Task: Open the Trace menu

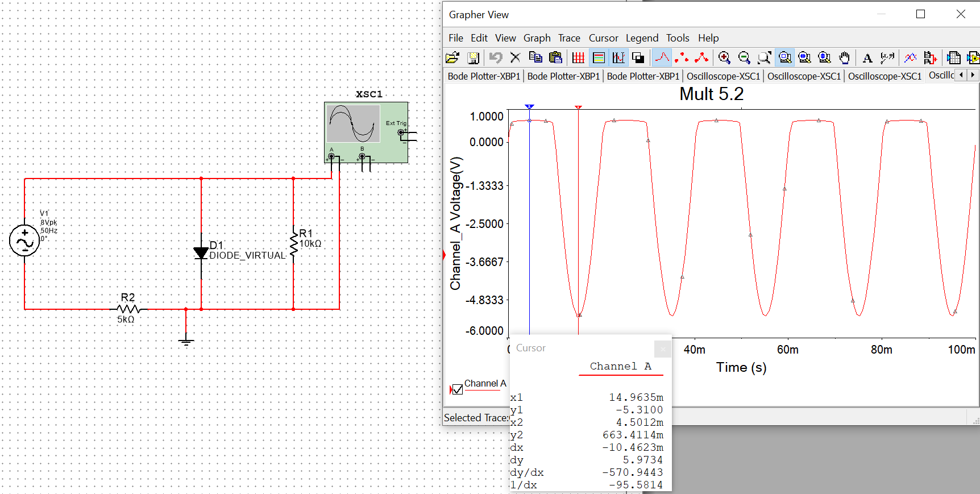Action: coord(569,38)
